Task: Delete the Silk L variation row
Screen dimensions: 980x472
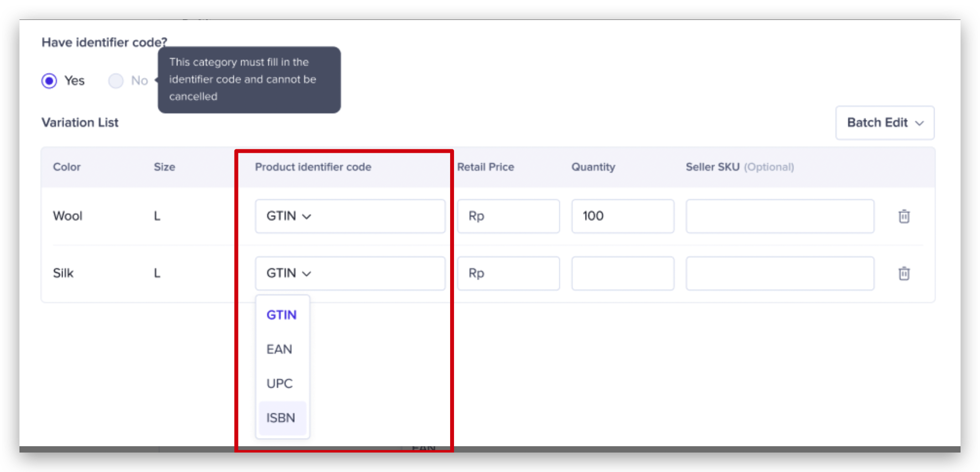Action: [x=904, y=273]
